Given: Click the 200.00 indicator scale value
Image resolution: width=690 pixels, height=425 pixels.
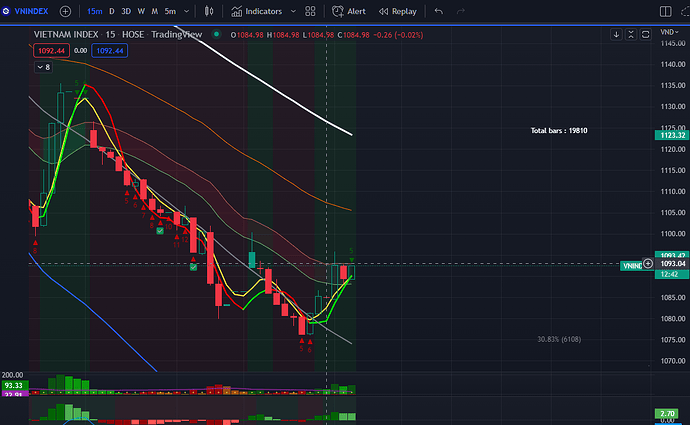Looking at the screenshot, I should click(12, 375).
